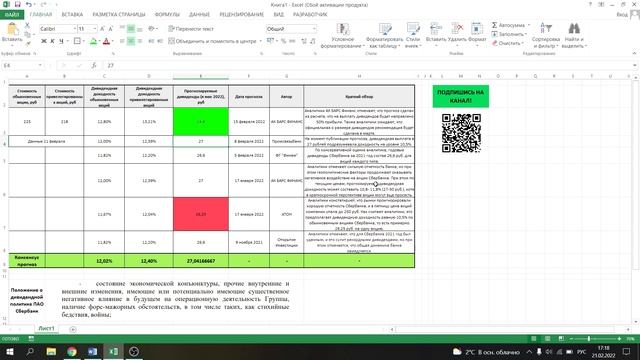Open text orientation options

[153, 29]
